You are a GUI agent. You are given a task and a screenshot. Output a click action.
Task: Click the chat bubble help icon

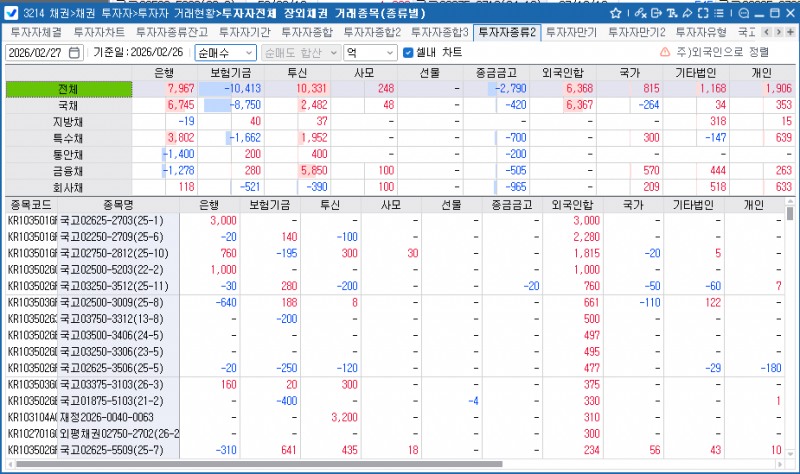pos(744,13)
